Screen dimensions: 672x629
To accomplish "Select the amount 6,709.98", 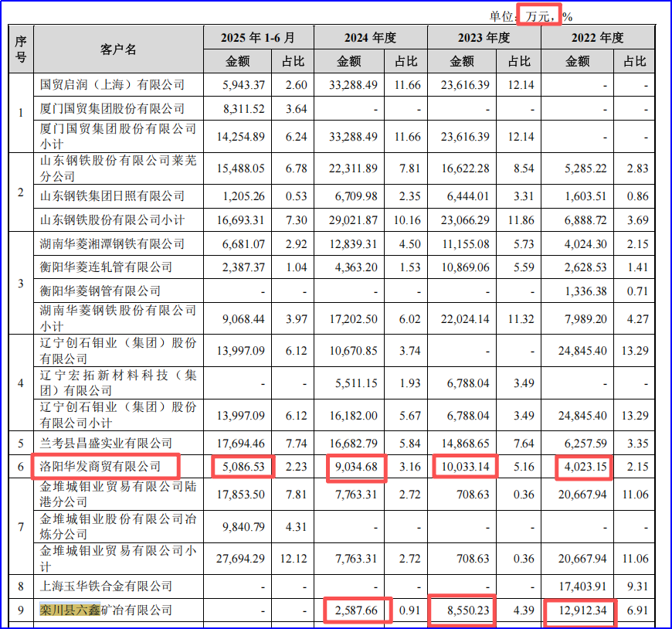I will pos(356,196).
